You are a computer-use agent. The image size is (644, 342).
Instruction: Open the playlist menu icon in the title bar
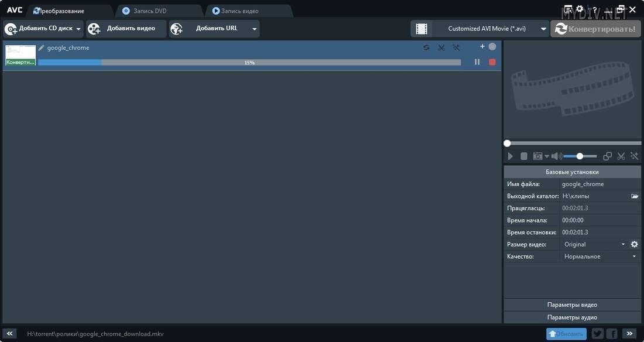568,9
